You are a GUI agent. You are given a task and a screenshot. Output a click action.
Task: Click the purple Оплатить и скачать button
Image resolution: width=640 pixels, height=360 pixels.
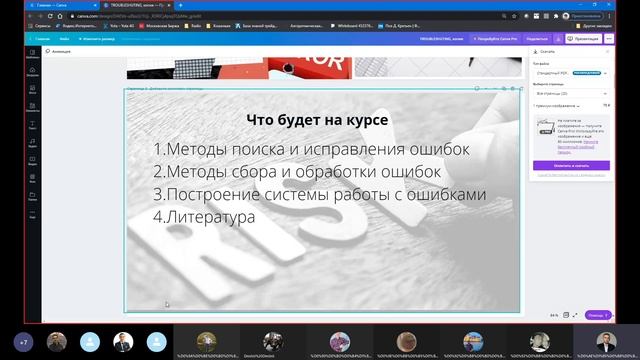tap(571, 165)
